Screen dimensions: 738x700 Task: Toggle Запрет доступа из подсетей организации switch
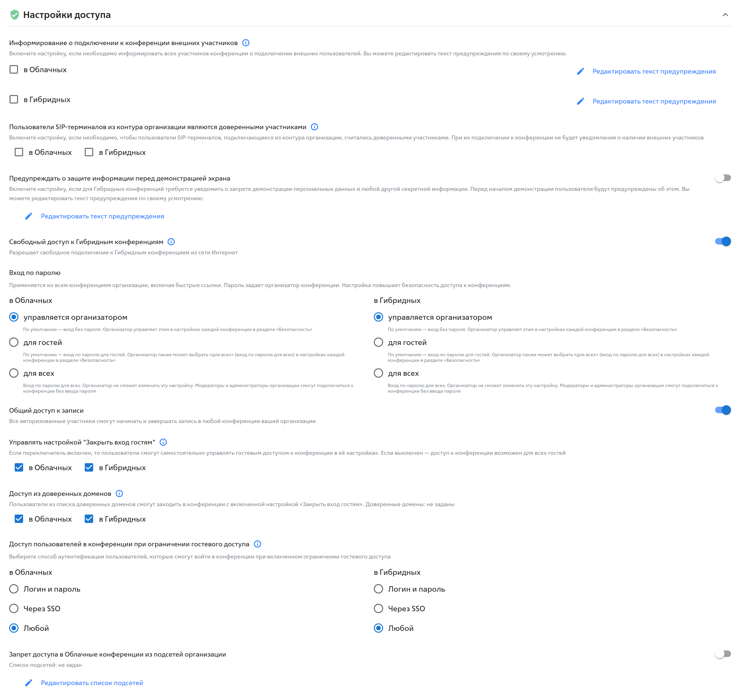pos(722,654)
